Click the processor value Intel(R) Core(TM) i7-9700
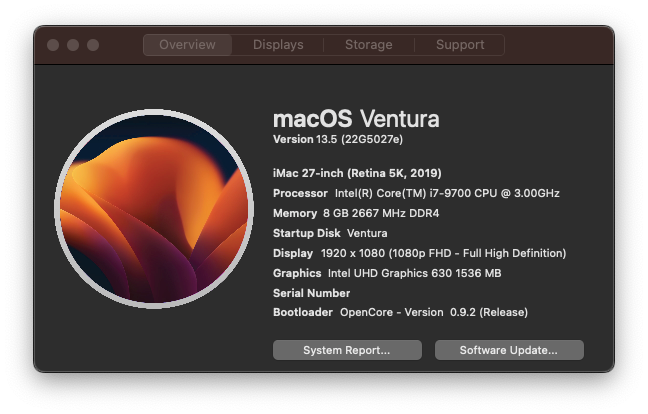The image size is (648, 414). pyautogui.click(x=447, y=193)
